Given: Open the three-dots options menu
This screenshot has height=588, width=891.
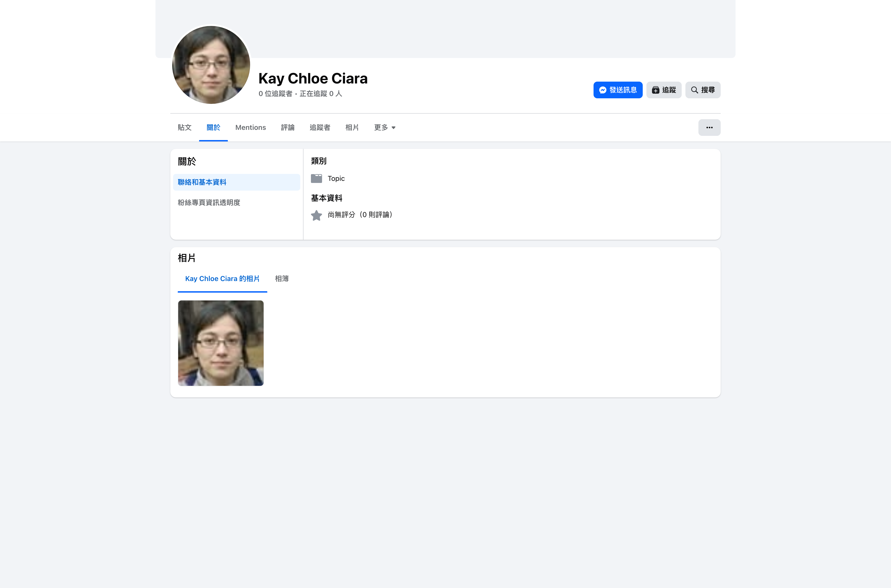Looking at the screenshot, I should (709, 128).
